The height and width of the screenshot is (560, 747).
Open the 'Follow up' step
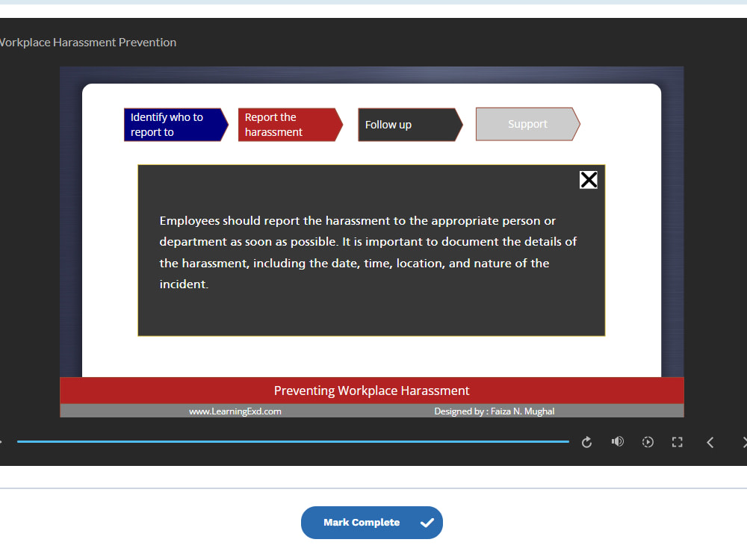(x=410, y=125)
